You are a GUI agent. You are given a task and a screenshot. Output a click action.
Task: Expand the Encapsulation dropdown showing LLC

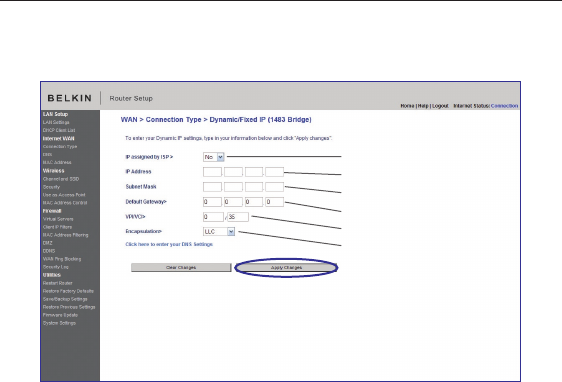click(x=219, y=232)
